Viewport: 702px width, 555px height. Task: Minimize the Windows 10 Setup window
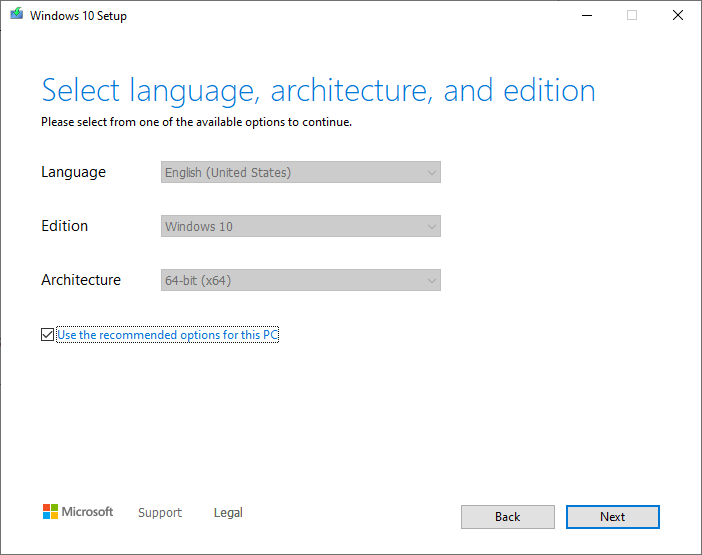pos(586,16)
